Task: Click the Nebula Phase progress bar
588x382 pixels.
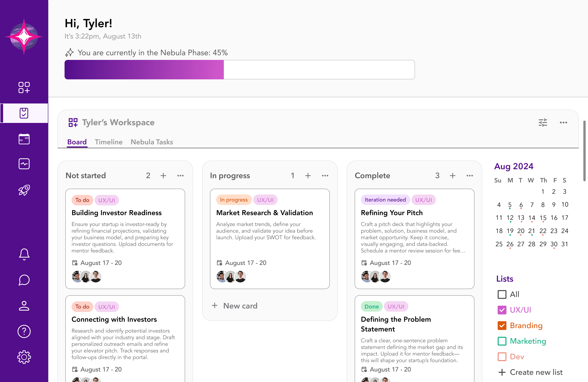Action: click(x=239, y=70)
